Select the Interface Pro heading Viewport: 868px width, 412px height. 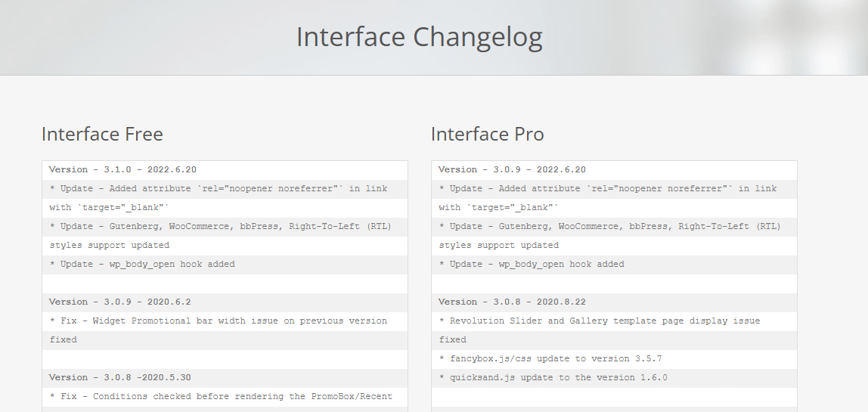[x=487, y=134]
